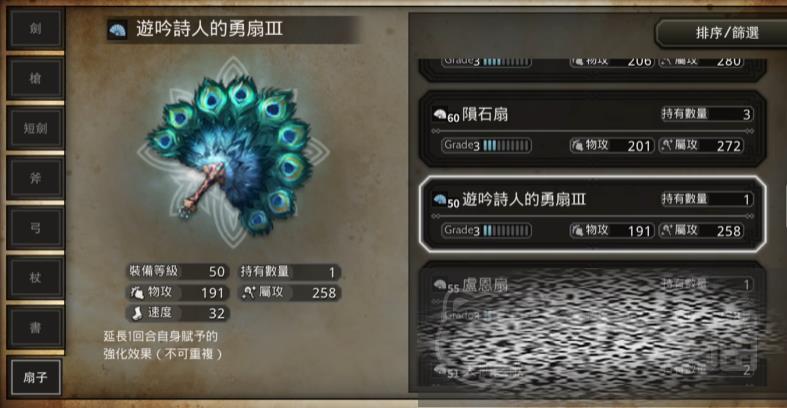Click the fan icon beside 遊吟詩人的勇扇Ⅲ entry
Viewport: 787px width, 408px height.
tap(440, 200)
